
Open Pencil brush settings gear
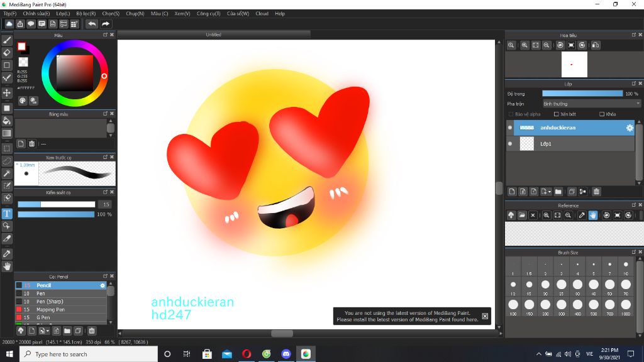(103, 285)
